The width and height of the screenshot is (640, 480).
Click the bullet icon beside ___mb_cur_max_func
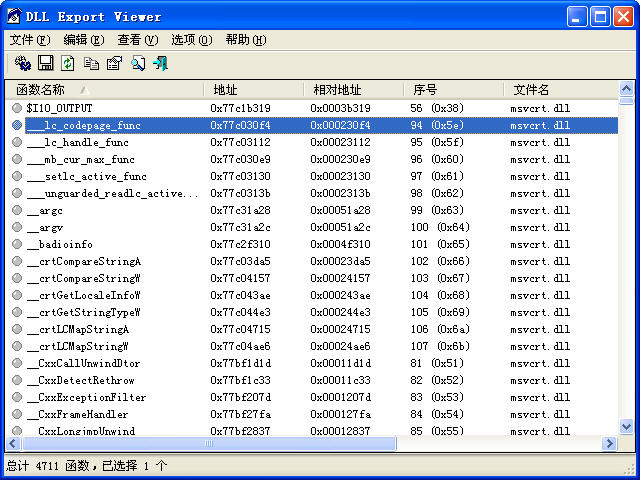click(x=17, y=159)
